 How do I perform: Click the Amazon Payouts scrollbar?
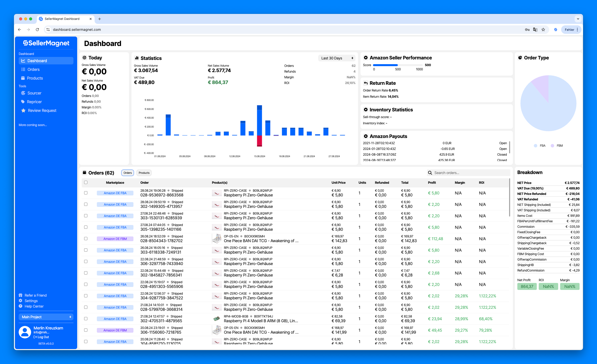point(510,147)
